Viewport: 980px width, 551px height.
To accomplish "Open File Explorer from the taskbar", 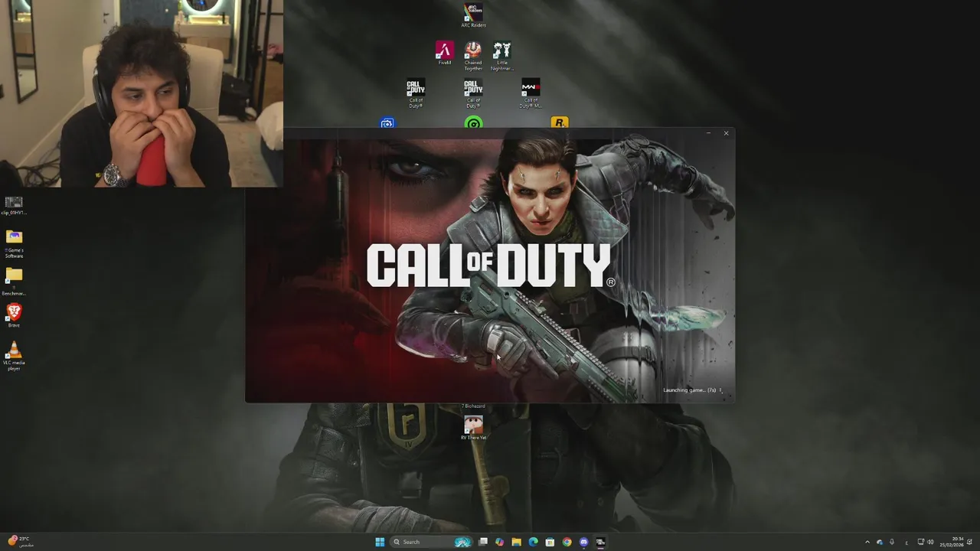I will [x=517, y=542].
